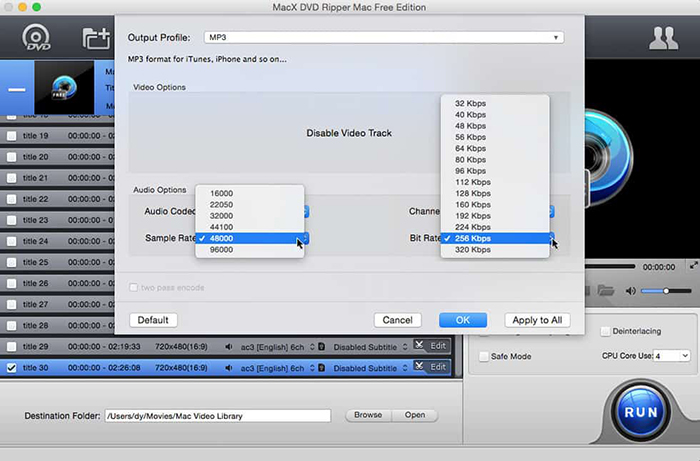Choose 16000 sample rate
The image size is (700, 461).
tap(250, 193)
